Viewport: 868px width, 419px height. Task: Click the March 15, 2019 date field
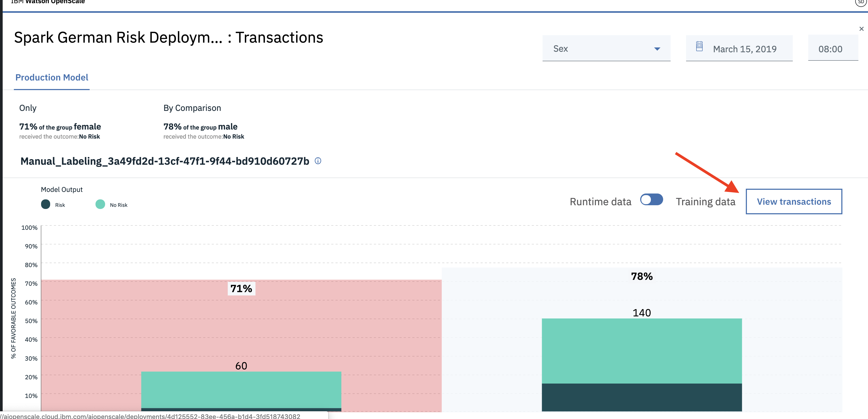pyautogui.click(x=745, y=49)
